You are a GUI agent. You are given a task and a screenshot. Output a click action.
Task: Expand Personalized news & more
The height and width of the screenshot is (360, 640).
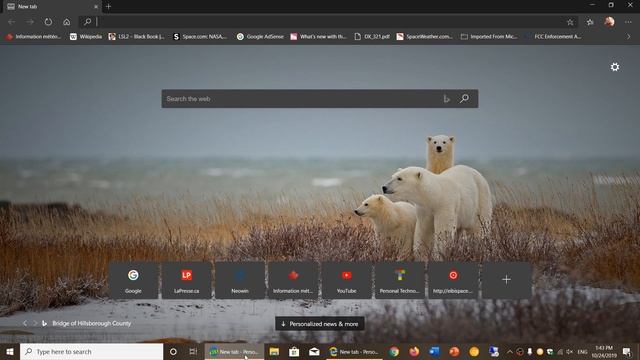tap(320, 324)
